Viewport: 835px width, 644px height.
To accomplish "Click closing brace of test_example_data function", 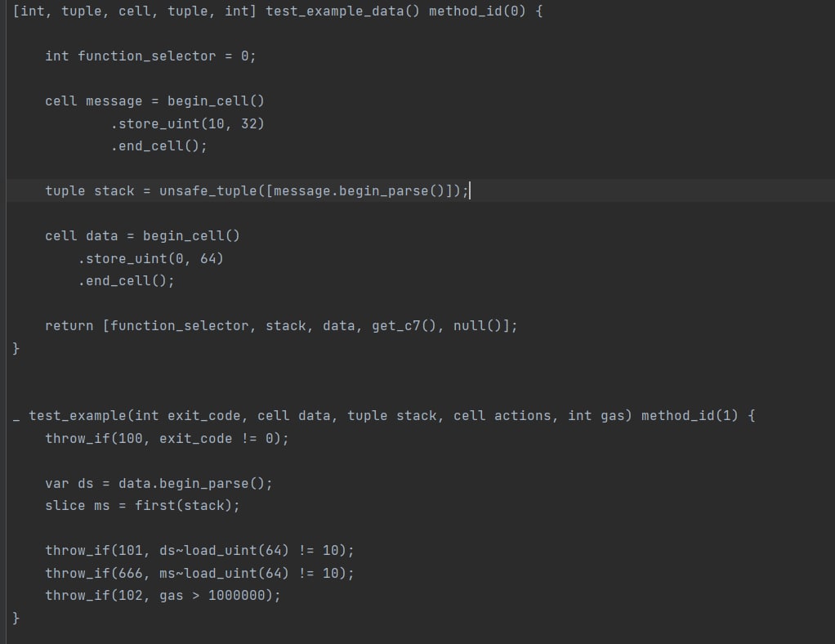I will coord(16,348).
